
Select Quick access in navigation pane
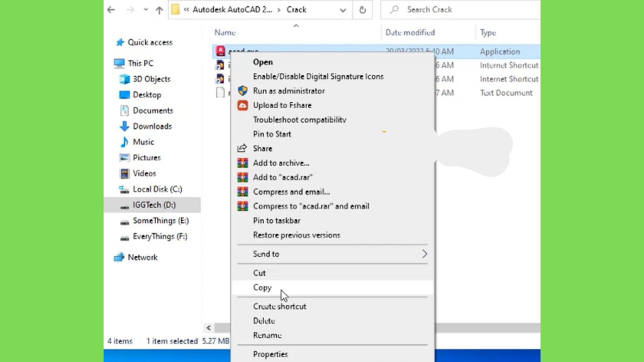point(150,42)
